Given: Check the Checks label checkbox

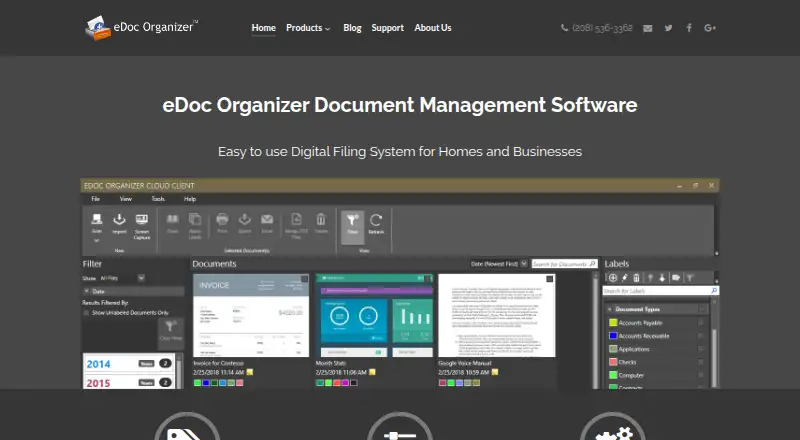Looking at the screenshot, I should click(701, 362).
